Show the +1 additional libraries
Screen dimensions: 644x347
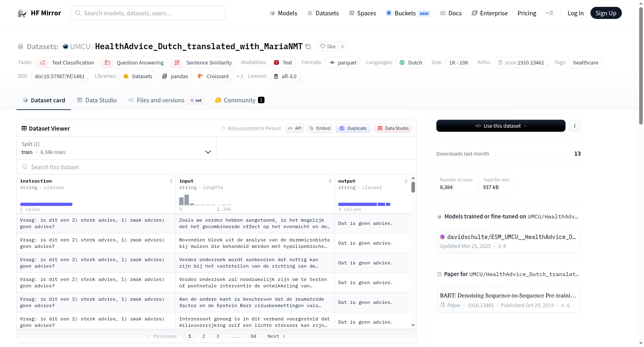pyautogui.click(x=239, y=76)
